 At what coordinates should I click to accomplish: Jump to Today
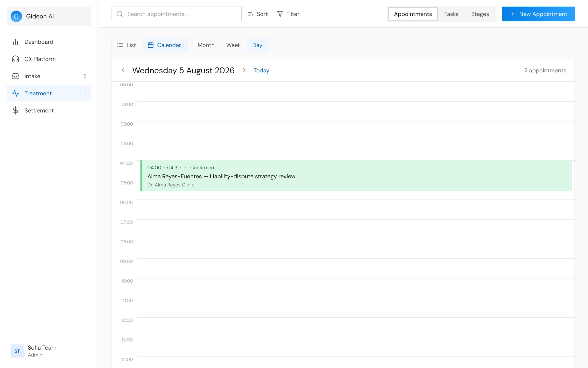(x=261, y=70)
